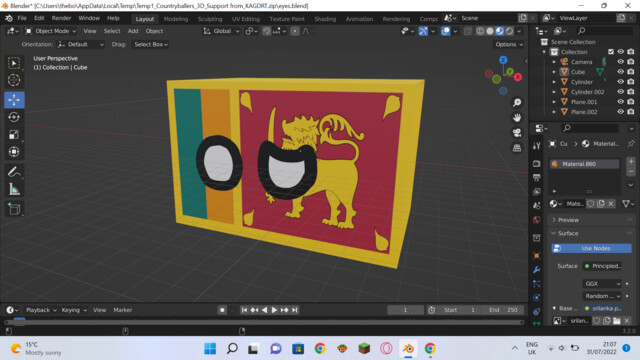Open the File menu
Screen dimensions: 640x360
[22, 18]
